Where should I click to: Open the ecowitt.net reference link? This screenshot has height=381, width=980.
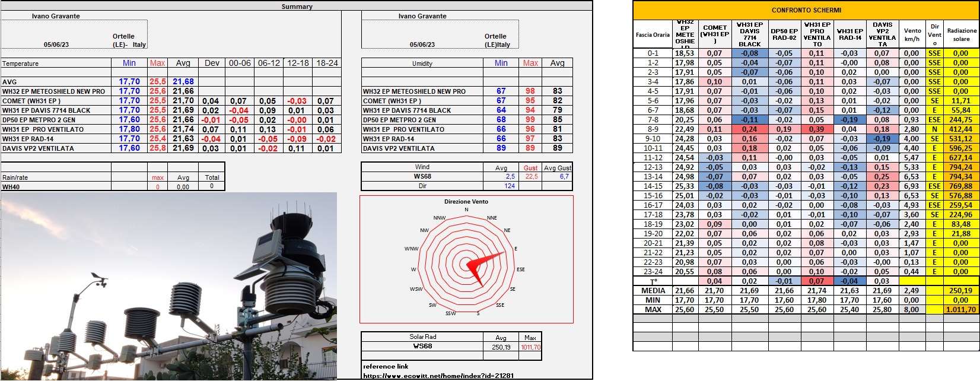pyautogui.click(x=439, y=376)
